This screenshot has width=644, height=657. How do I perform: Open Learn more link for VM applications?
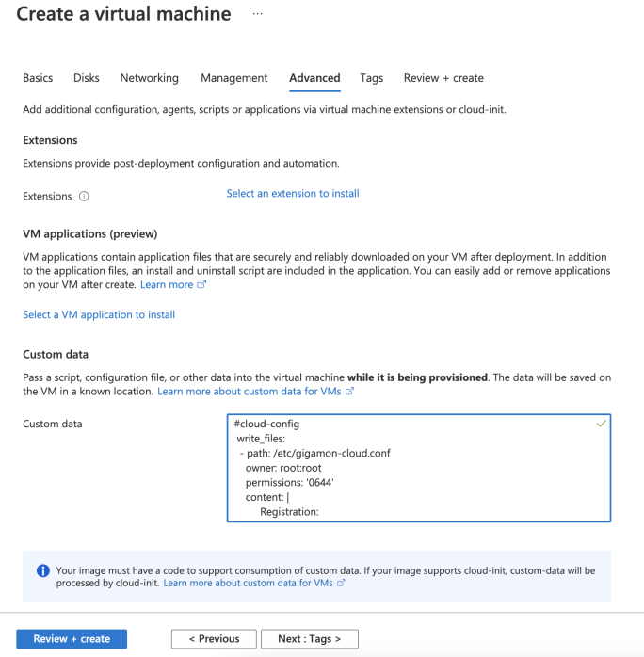point(167,284)
